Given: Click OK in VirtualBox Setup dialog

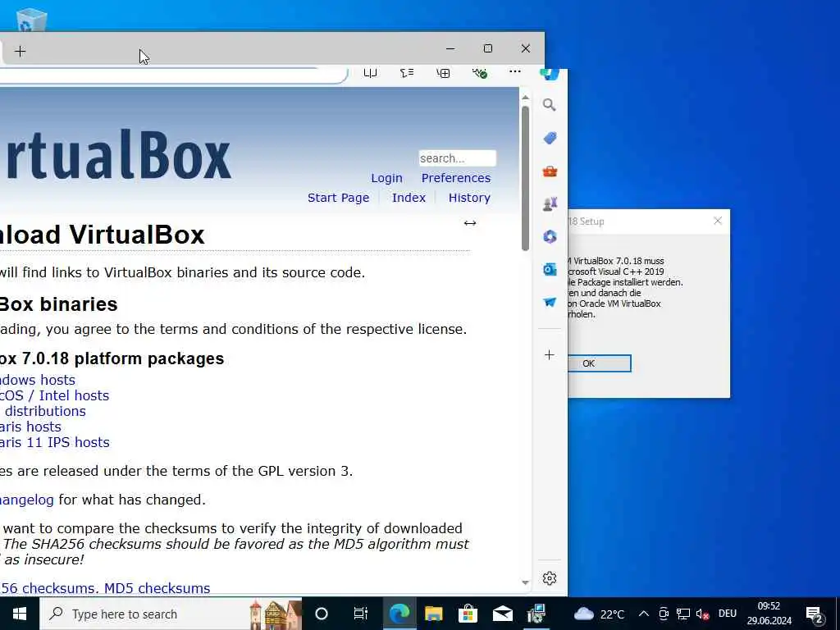Looking at the screenshot, I should [599, 363].
